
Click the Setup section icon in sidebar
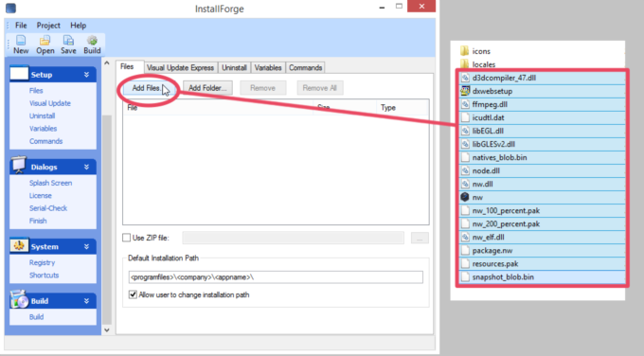coord(19,74)
